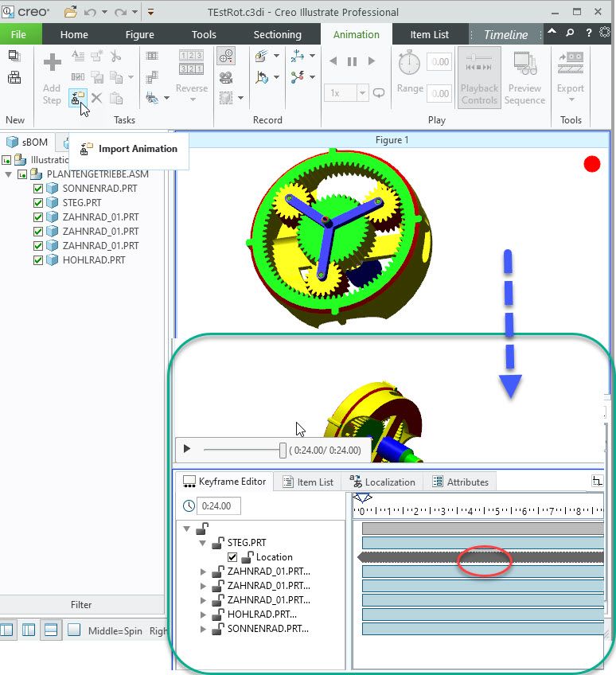Uncheck the SONNENRAD.PRT checkbox
Image resolution: width=616 pixels, height=675 pixels.
tap(38, 189)
